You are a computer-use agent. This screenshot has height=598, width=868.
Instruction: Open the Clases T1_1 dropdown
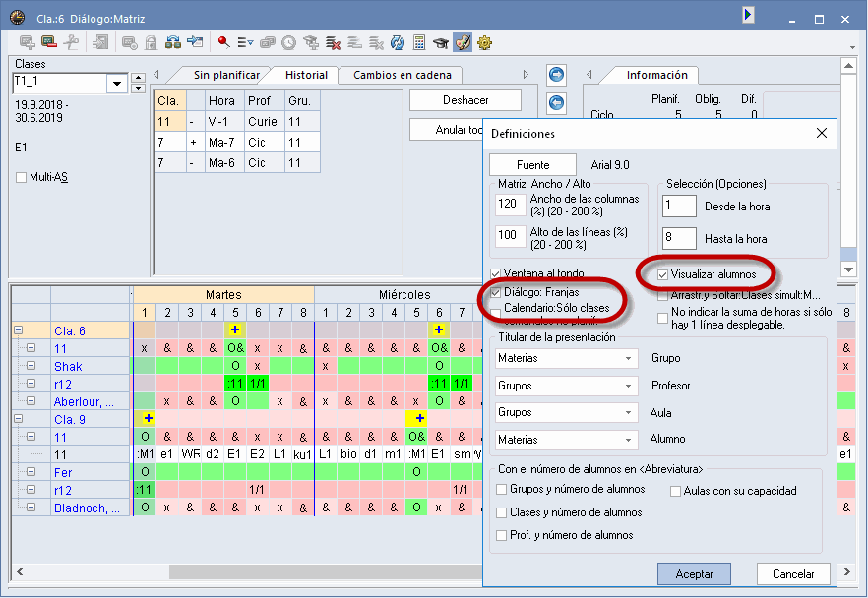(x=117, y=84)
